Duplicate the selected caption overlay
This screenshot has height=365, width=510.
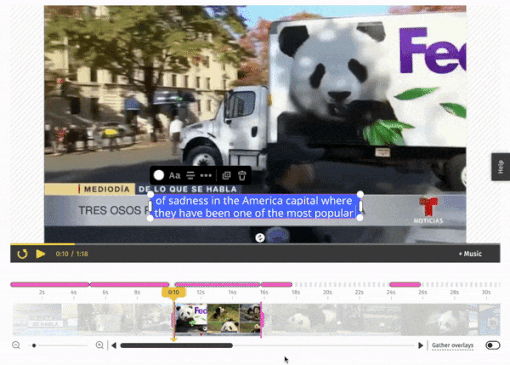point(226,175)
